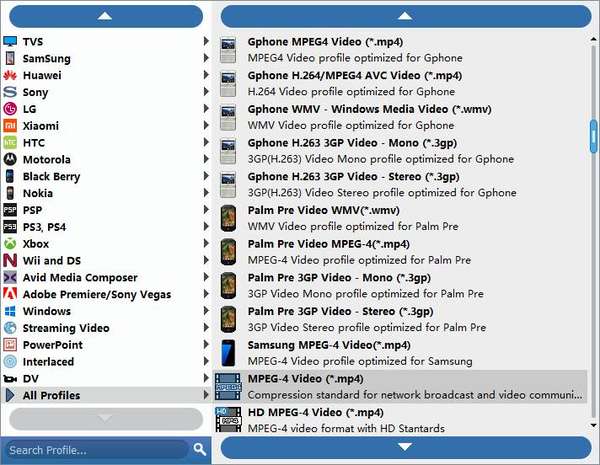Select Gphone MPEG4 Video (*.mp4) profile
Image resolution: width=600 pixels, height=465 pixels.
(x=400, y=50)
